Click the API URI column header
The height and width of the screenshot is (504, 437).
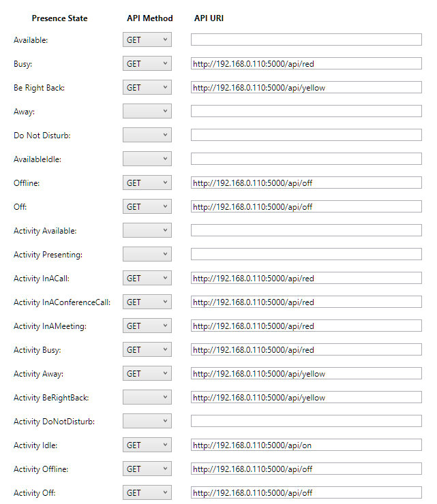[x=209, y=18]
